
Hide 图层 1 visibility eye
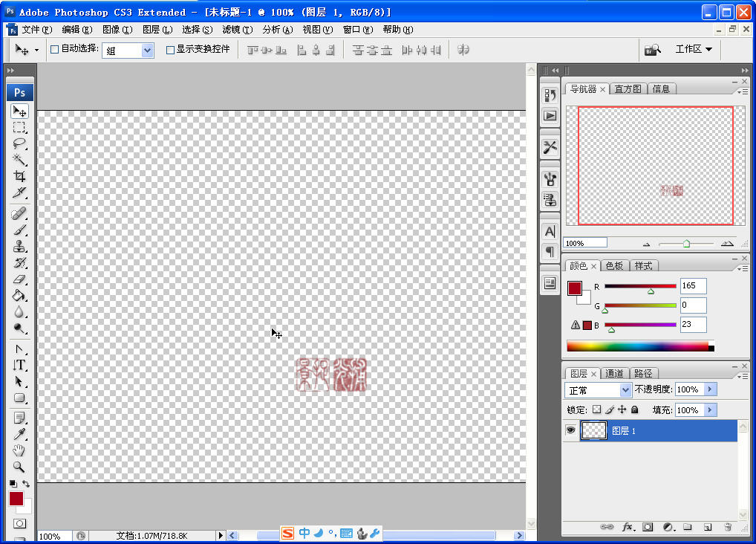tap(570, 430)
